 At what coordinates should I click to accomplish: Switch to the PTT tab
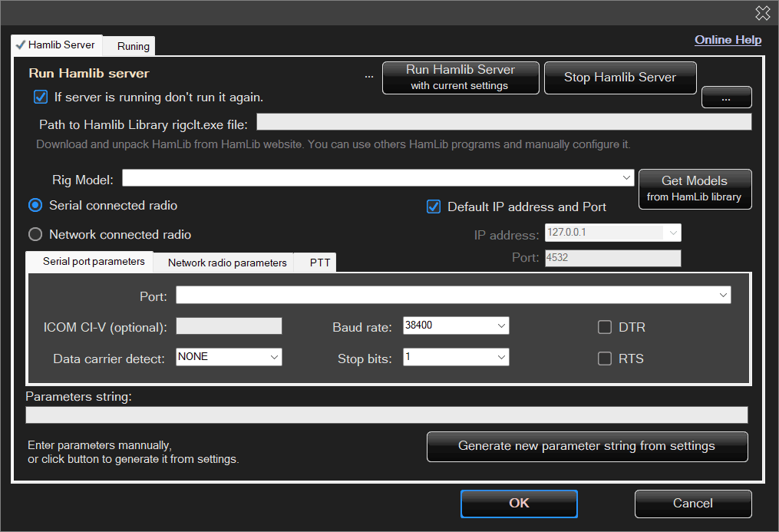(x=319, y=263)
